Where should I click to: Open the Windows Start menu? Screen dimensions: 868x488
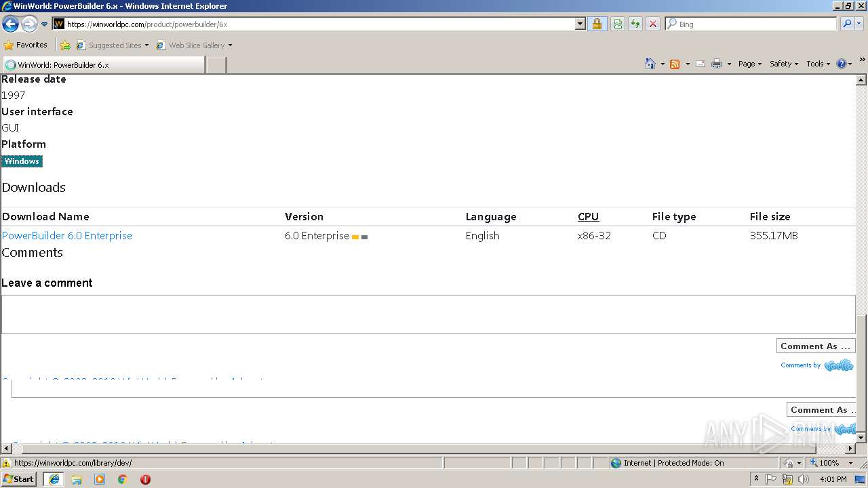coord(19,479)
